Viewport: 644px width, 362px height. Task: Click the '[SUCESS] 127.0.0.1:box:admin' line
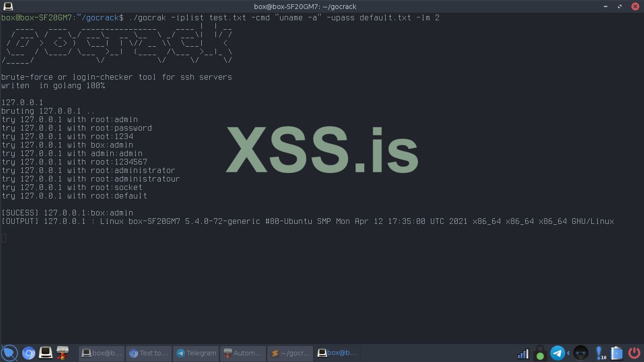pos(67,213)
